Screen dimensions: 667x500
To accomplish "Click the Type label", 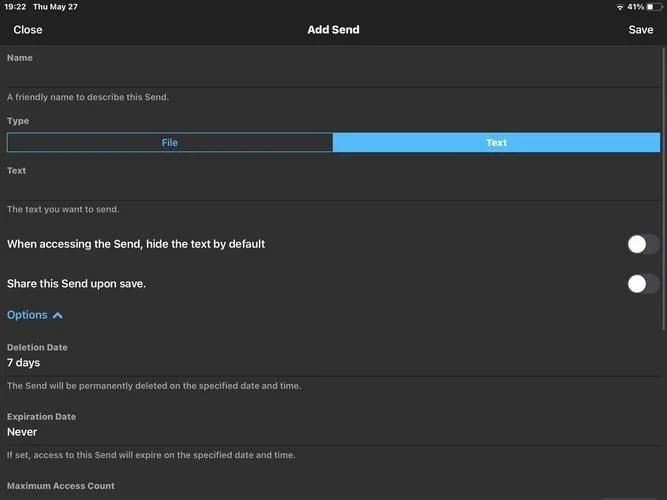I will pos(18,121).
